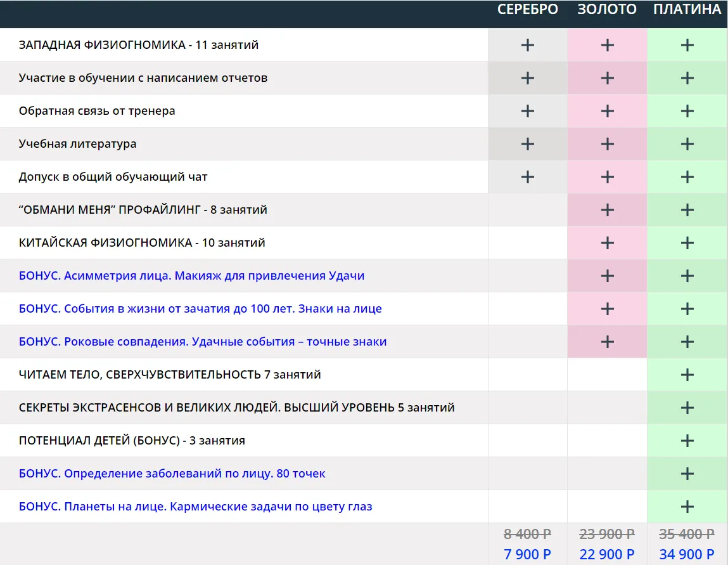Viewport: 728px width, 565px height.
Task: Click the Серебро plus for Допуск в общий чат
Action: [x=527, y=177]
